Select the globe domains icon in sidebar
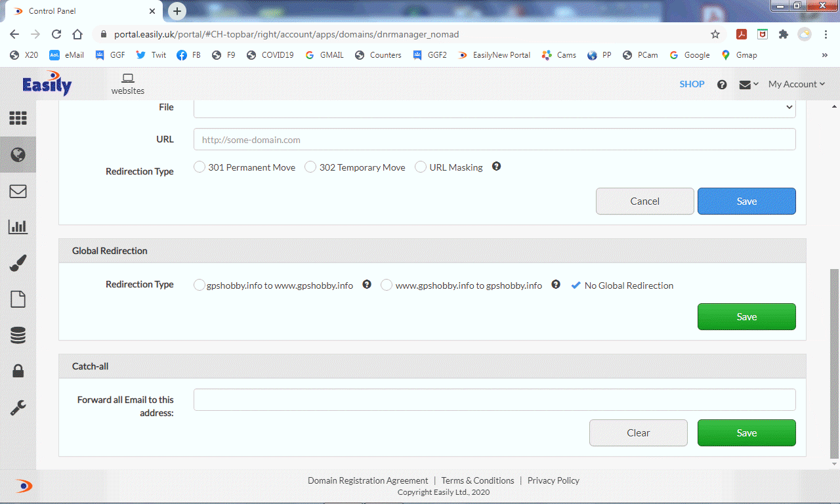Viewport: 840px width, 504px height. click(x=18, y=155)
